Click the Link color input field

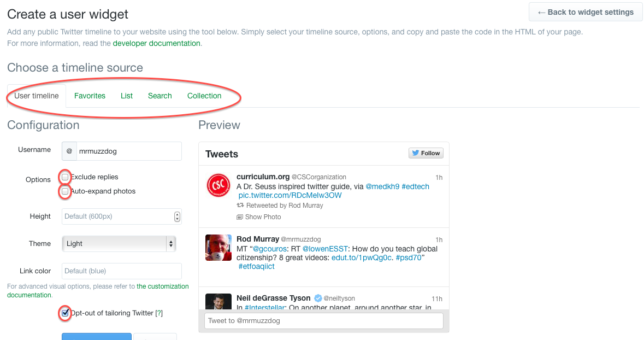point(121,271)
